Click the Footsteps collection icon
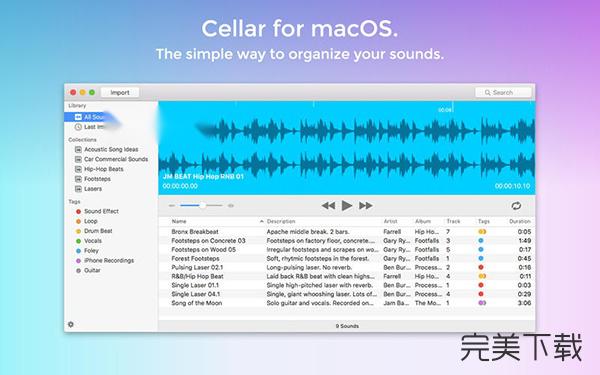 point(78,179)
